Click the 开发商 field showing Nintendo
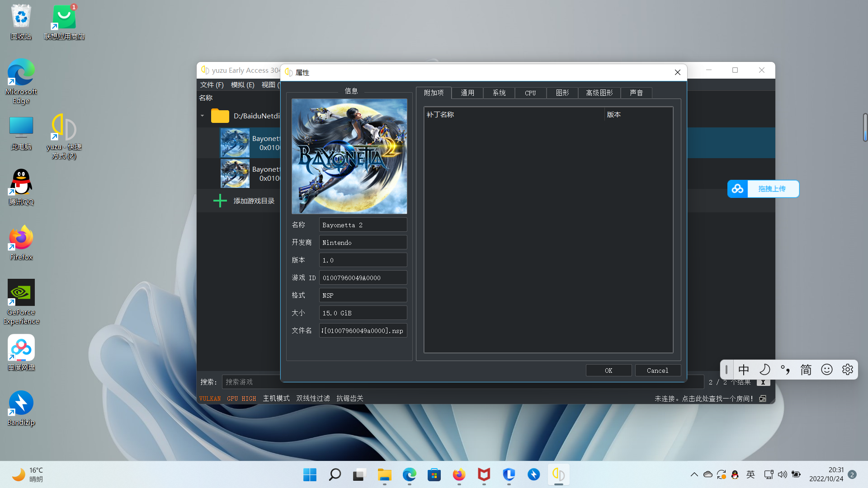 point(363,243)
